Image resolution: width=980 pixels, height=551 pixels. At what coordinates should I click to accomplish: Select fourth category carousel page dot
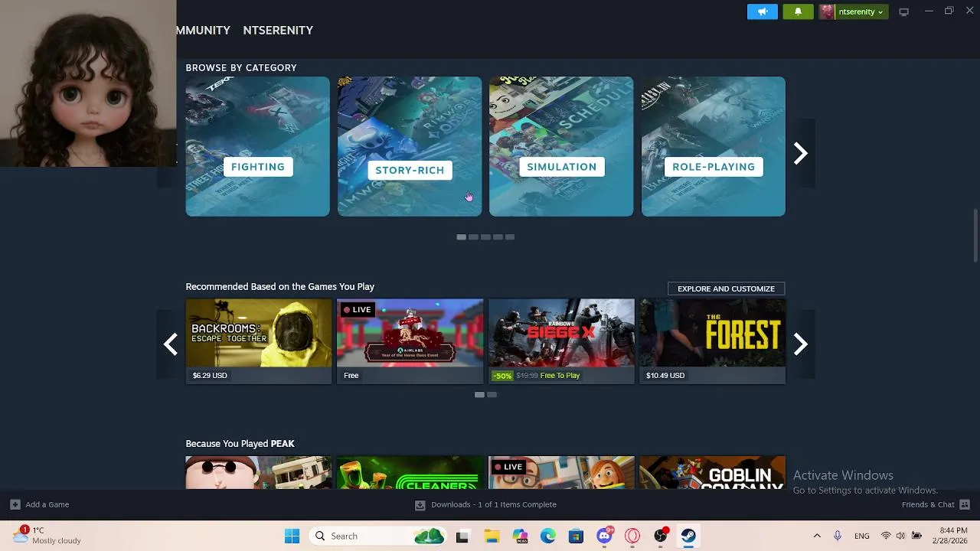(x=498, y=237)
